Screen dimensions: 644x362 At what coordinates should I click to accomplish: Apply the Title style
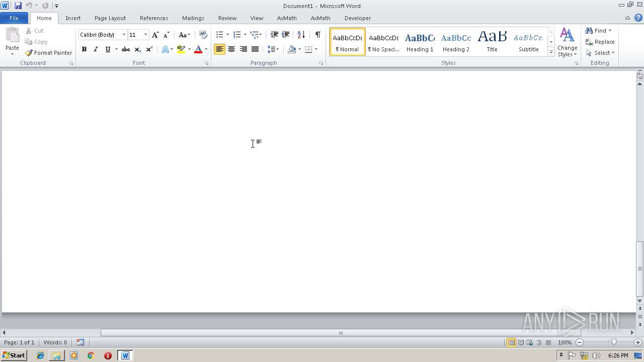pyautogui.click(x=492, y=42)
